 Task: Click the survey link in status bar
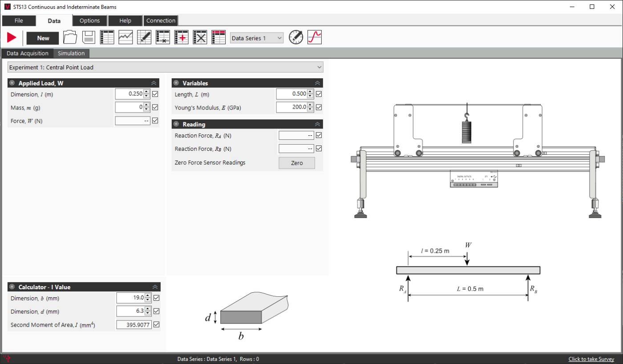pyautogui.click(x=591, y=359)
